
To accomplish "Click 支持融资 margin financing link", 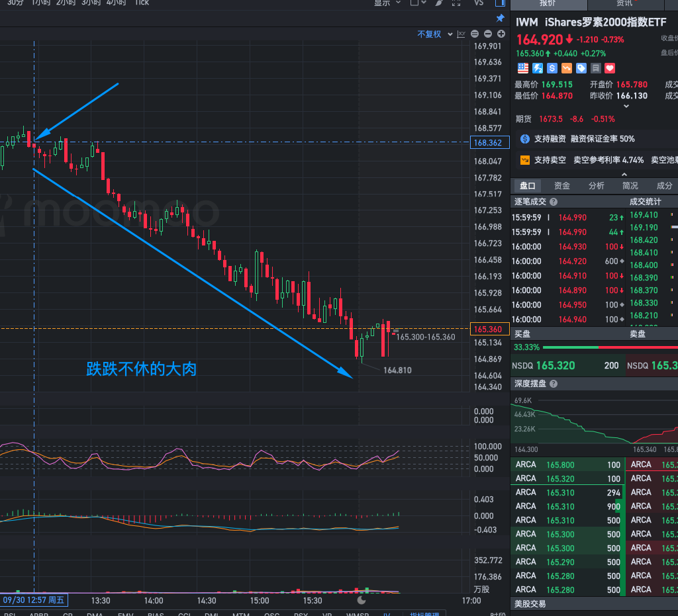I will 550,139.
